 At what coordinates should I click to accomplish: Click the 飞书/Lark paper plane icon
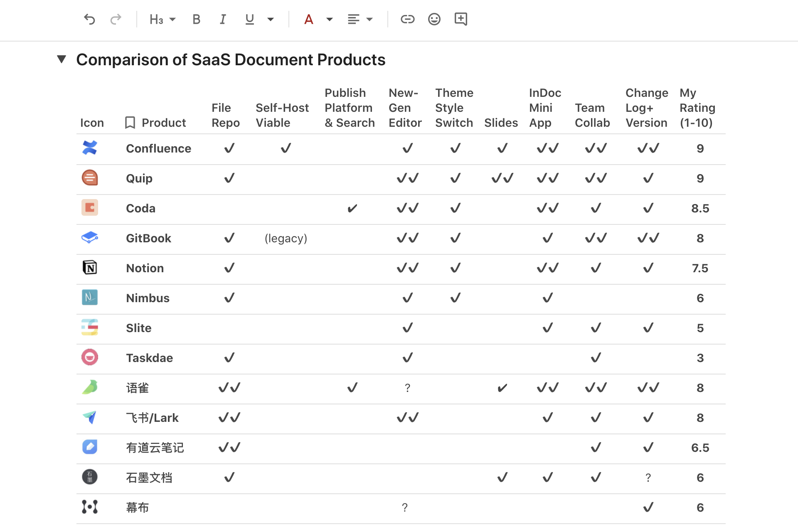click(90, 417)
